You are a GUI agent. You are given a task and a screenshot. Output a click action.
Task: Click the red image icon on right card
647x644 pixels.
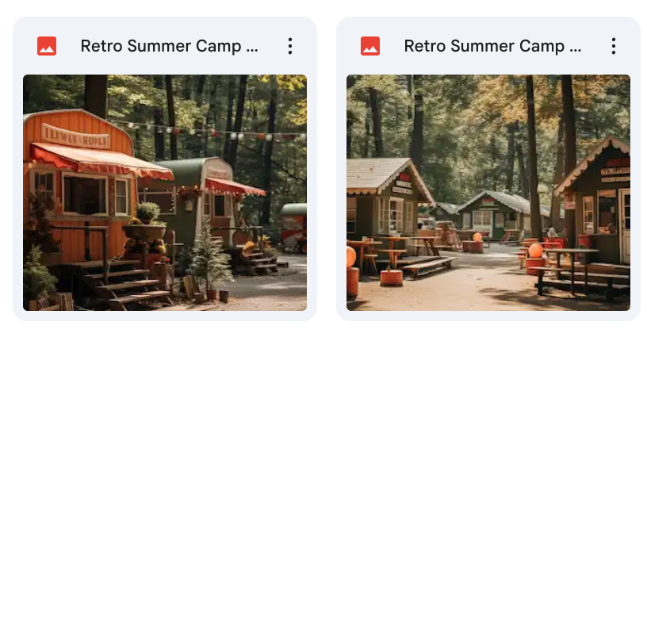(x=370, y=46)
